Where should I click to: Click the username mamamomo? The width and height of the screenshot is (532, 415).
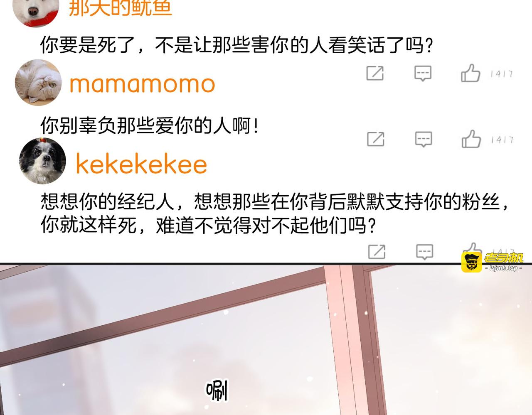(142, 84)
